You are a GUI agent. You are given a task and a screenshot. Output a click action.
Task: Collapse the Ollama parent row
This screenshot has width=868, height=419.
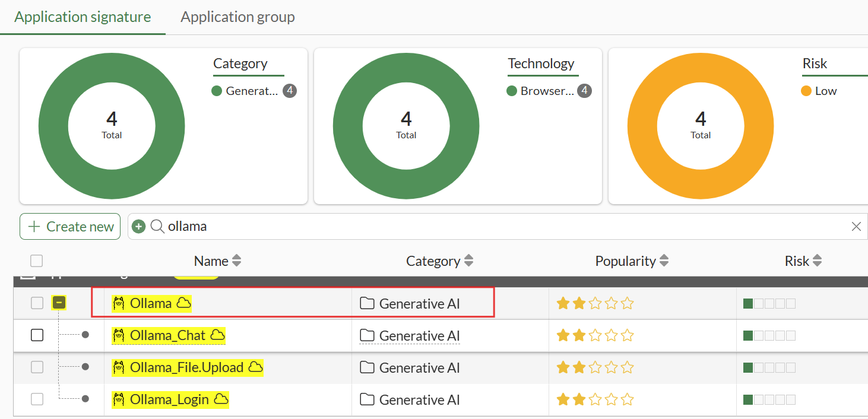click(x=59, y=303)
